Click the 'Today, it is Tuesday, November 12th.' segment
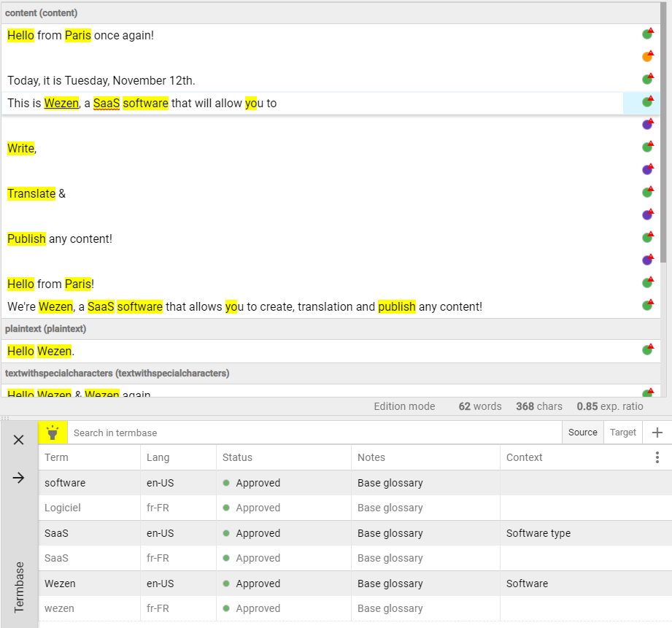 tap(101, 80)
